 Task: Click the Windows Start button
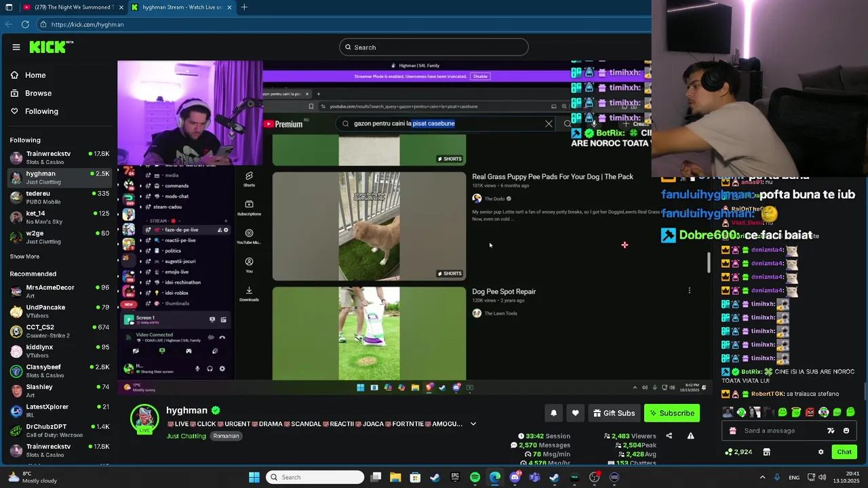pos(254,477)
